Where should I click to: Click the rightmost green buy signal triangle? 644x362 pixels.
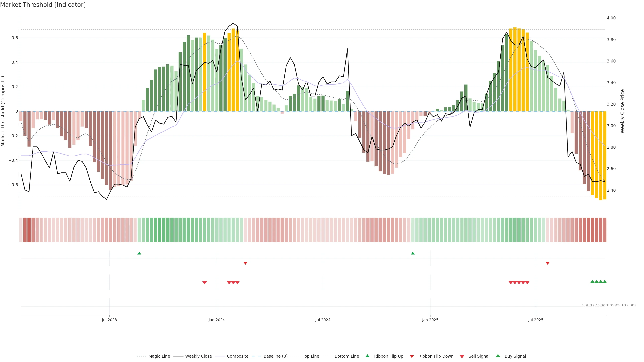coord(604,282)
